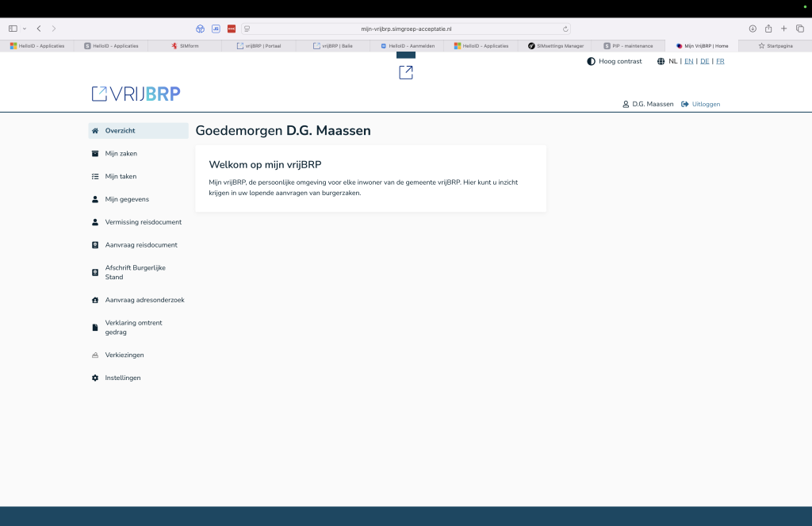Click the gear icon beside Instellingen

pyautogui.click(x=95, y=378)
